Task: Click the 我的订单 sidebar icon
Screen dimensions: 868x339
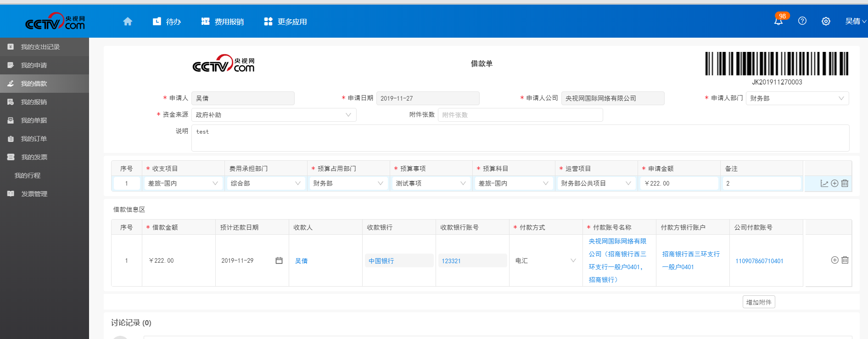Action: pos(11,139)
